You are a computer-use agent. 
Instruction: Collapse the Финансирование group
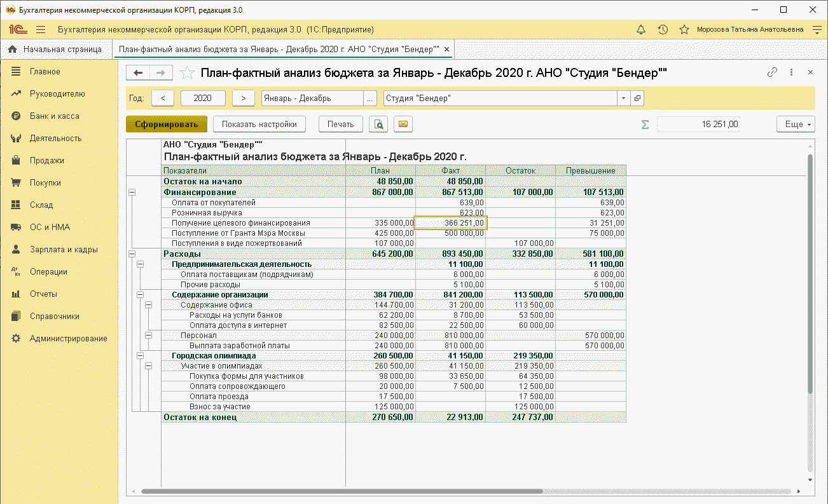pos(132,192)
